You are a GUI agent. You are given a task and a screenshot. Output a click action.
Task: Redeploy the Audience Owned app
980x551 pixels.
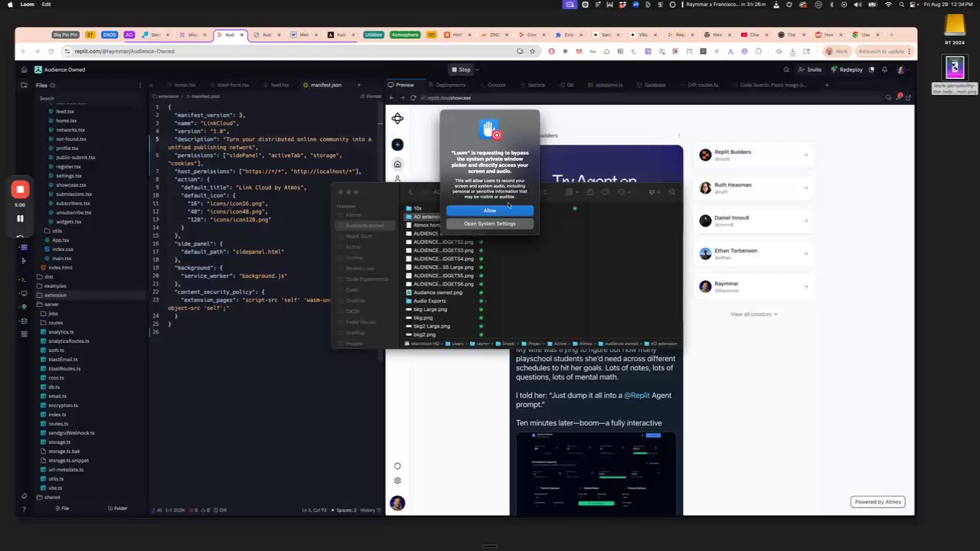click(847, 70)
